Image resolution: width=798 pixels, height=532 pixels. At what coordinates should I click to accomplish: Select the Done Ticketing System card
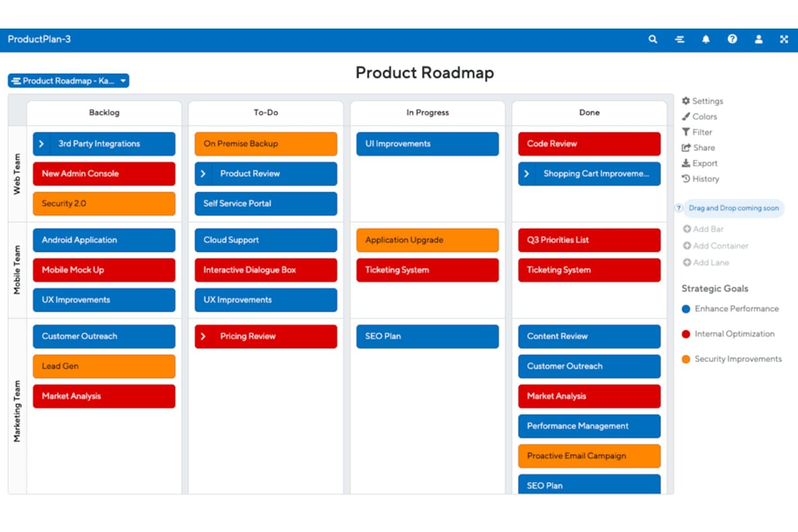point(589,270)
